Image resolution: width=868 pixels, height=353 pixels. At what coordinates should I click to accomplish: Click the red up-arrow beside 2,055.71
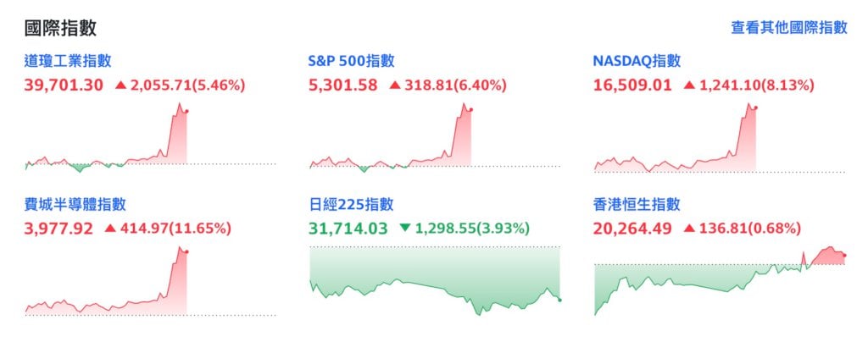[x=120, y=85]
